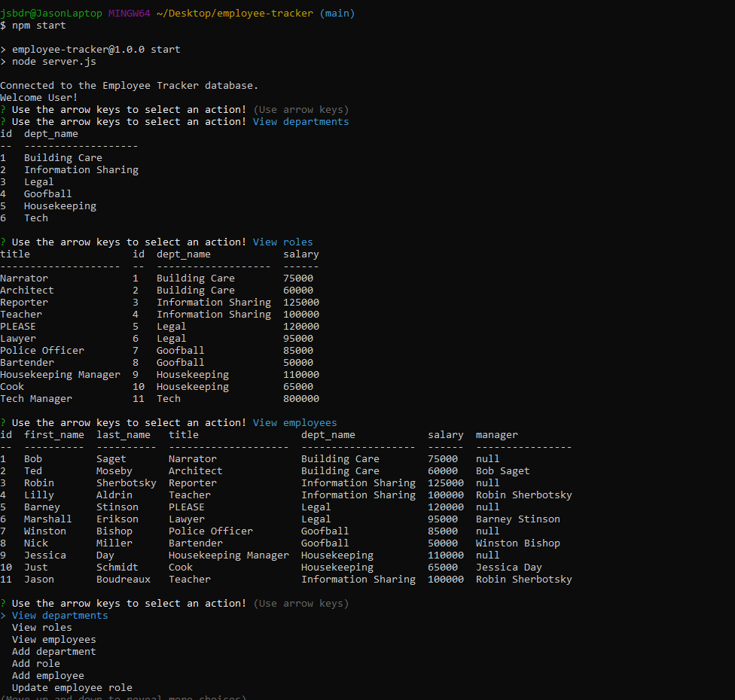
Task: Choose the "Add employee" option
Action: tap(47, 675)
